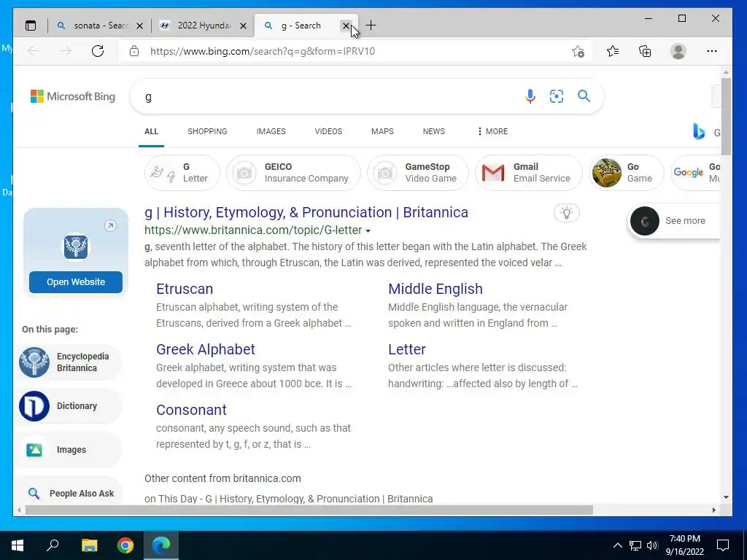Select the IMAGES tab
The width and height of the screenshot is (747, 560).
coord(271,131)
